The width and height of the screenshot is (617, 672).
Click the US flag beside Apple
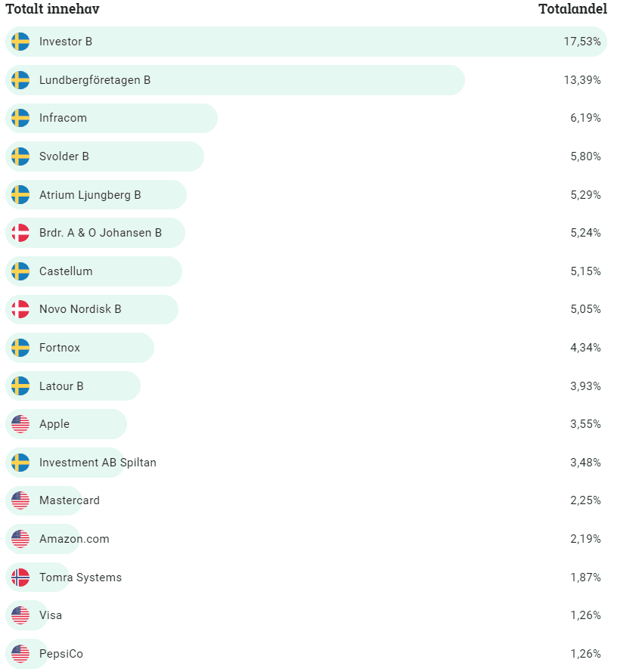(20, 424)
